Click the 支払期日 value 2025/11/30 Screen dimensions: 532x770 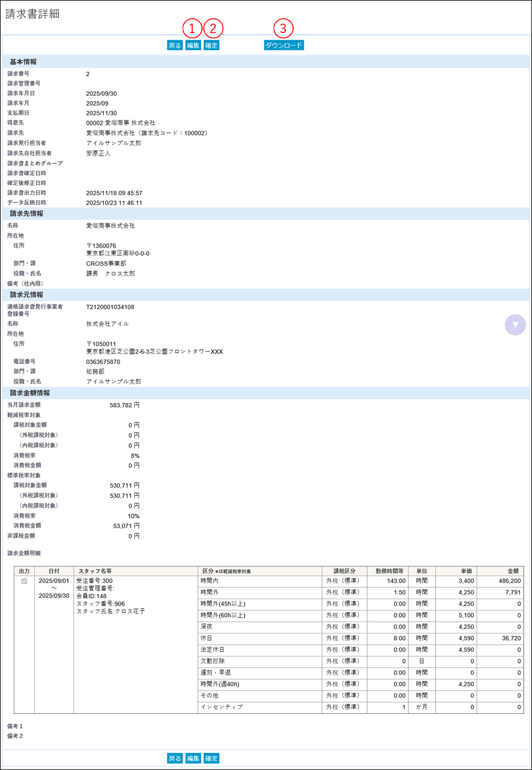(102, 113)
